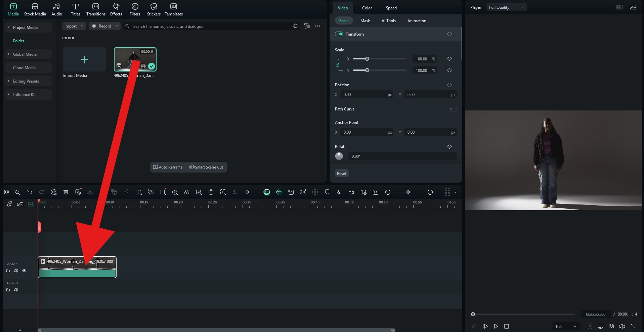This screenshot has width=644, height=332.
Task: Open the speed gauge tool in timeline toolbar
Action: click(x=175, y=192)
